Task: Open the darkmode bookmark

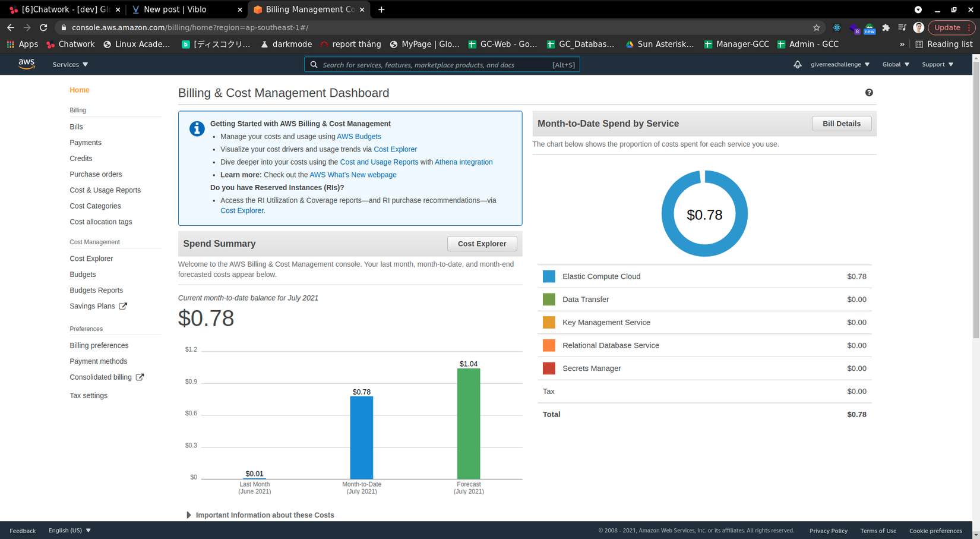Action: pos(286,45)
